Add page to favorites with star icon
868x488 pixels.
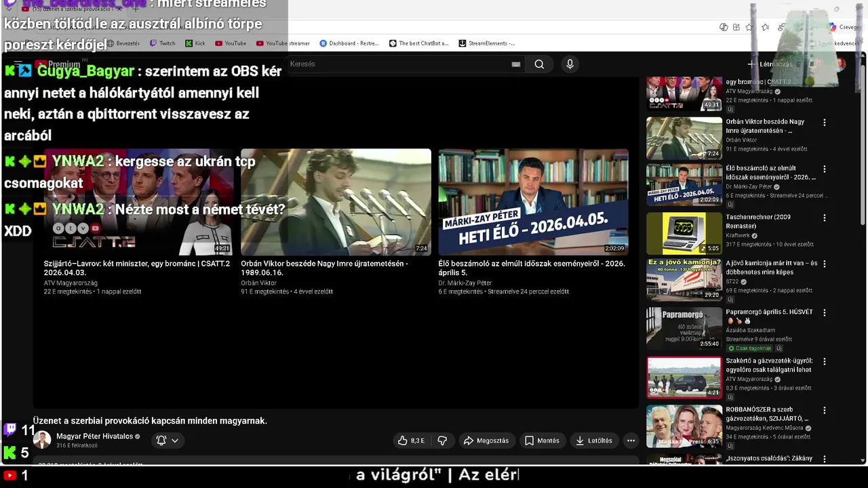(749, 27)
